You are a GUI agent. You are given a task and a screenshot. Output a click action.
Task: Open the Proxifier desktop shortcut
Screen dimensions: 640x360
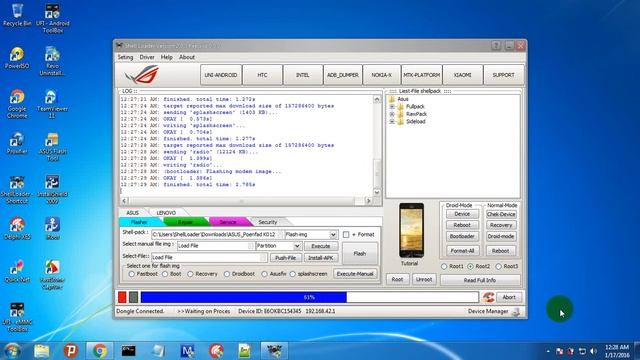pos(17,143)
